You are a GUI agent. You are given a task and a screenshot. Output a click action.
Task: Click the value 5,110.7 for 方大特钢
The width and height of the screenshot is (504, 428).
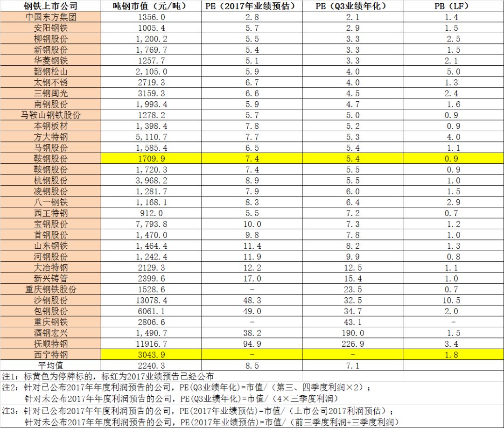coord(151,137)
